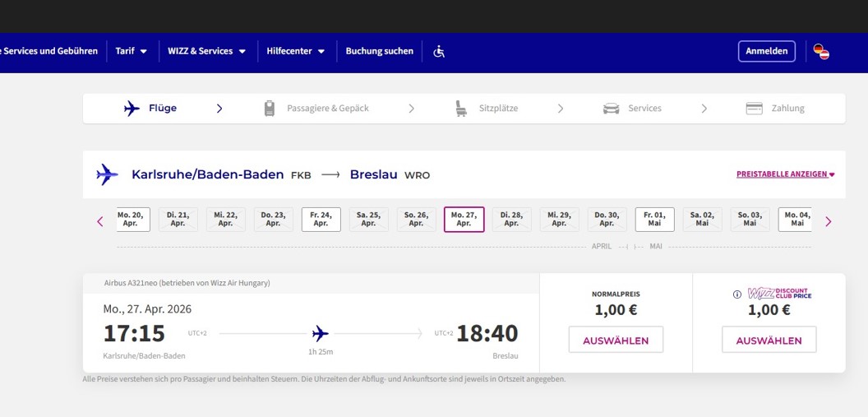This screenshot has width=868, height=417.
Task: Click the Airbus A321neo aircraft info text
Action: point(187,283)
